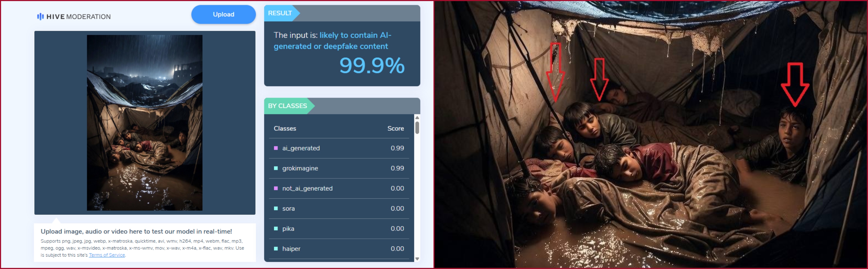The width and height of the screenshot is (868, 269).
Task: Click the teal haiper class marker
Action: (x=276, y=249)
